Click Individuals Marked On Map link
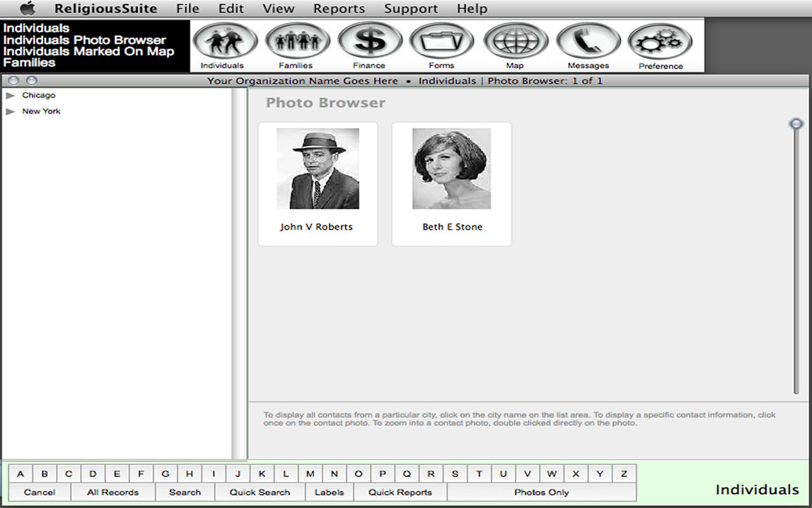The width and height of the screenshot is (812, 508). coord(89,51)
